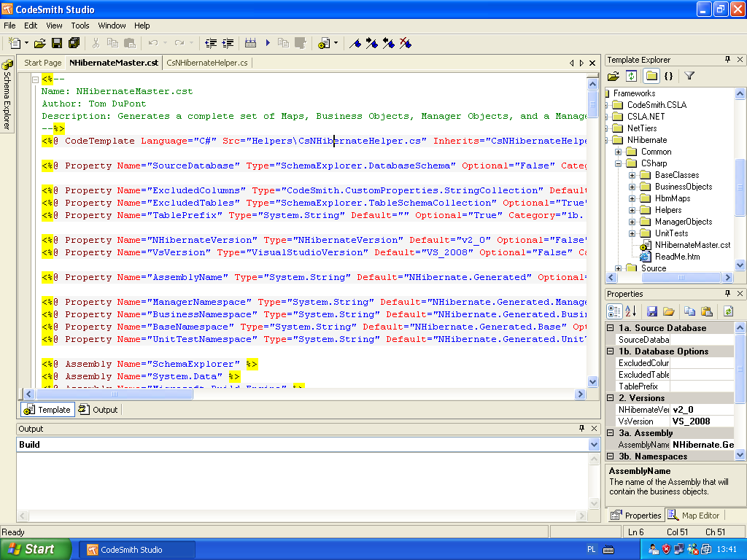Click the Undo arrow icon
Viewport: 747px width, 560px height.
click(x=153, y=43)
